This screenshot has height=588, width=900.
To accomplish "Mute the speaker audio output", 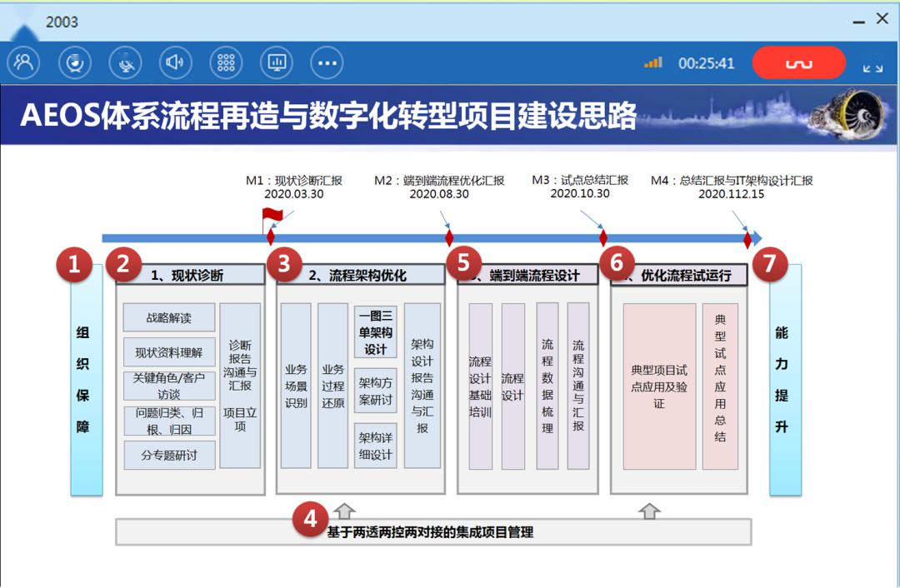I will [x=174, y=62].
